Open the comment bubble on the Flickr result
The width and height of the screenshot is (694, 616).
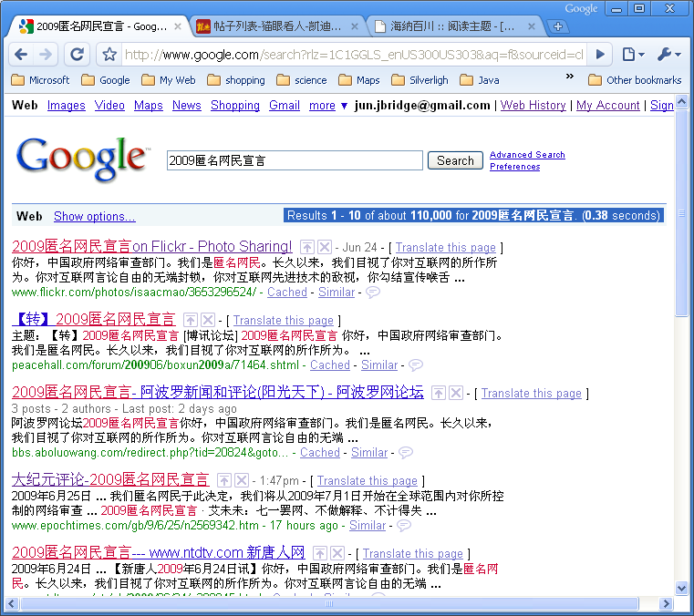(x=372, y=293)
